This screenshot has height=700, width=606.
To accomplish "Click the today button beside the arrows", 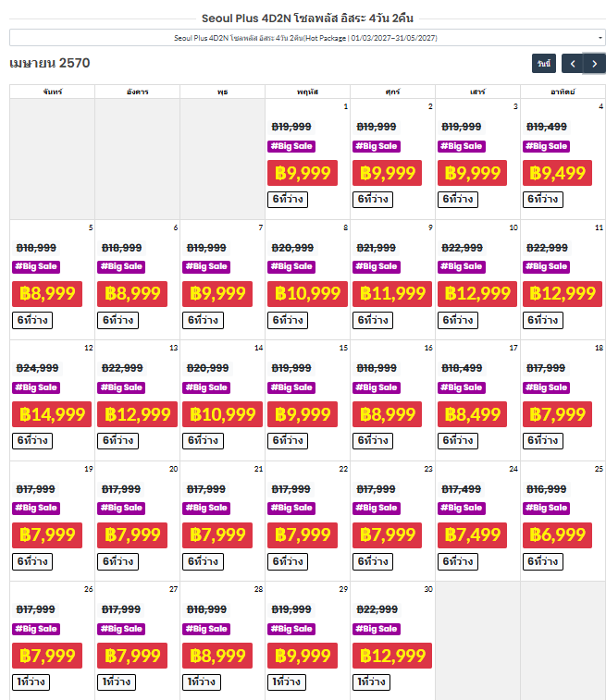I will [543, 64].
